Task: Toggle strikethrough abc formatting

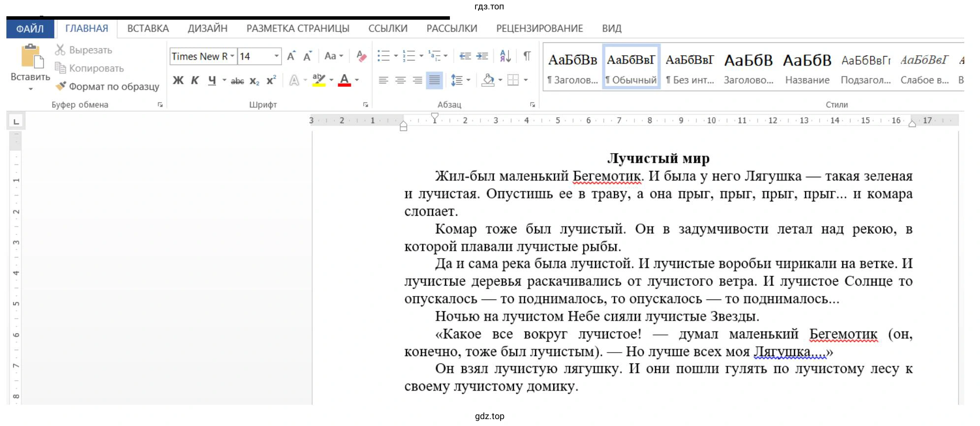Action: tap(237, 80)
